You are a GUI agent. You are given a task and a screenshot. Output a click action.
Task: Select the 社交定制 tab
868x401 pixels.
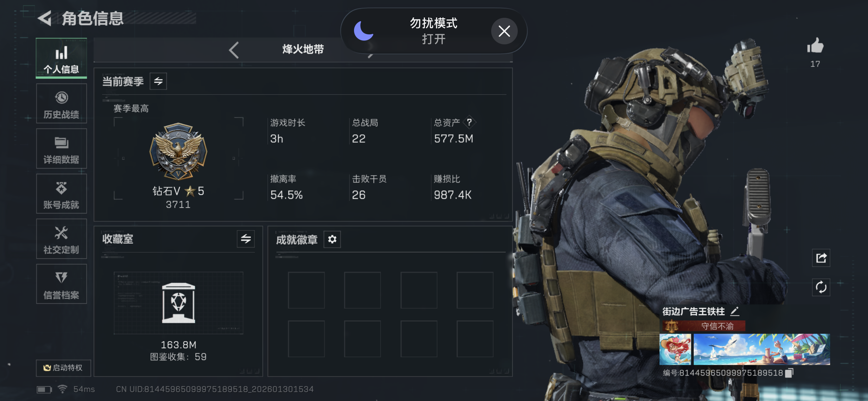click(61, 239)
